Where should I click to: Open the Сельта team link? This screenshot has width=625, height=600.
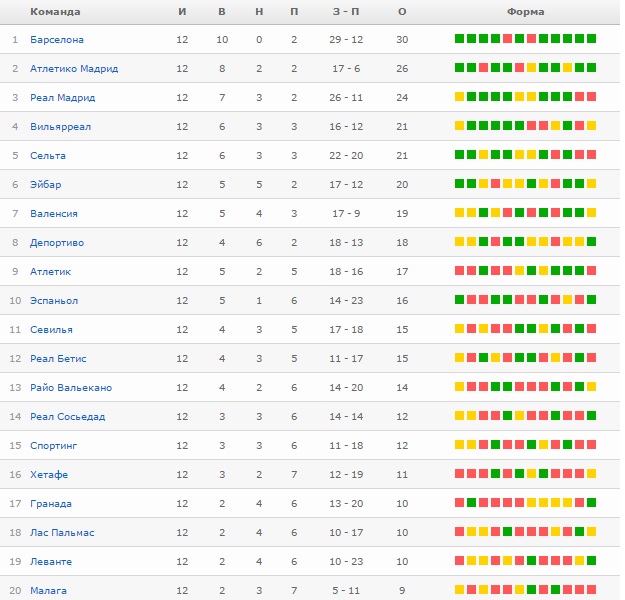click(48, 156)
